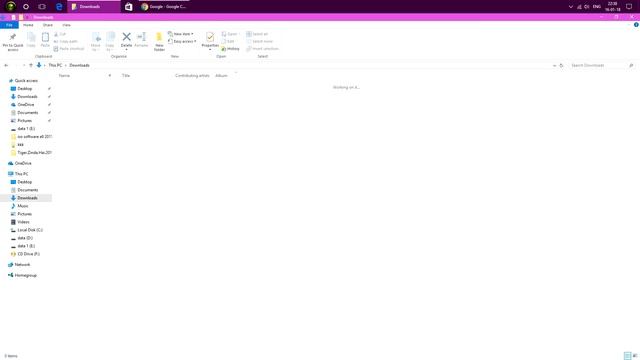Click This PC in address breadcrumb
Image resolution: width=640 pixels, height=360 pixels.
[56, 65]
